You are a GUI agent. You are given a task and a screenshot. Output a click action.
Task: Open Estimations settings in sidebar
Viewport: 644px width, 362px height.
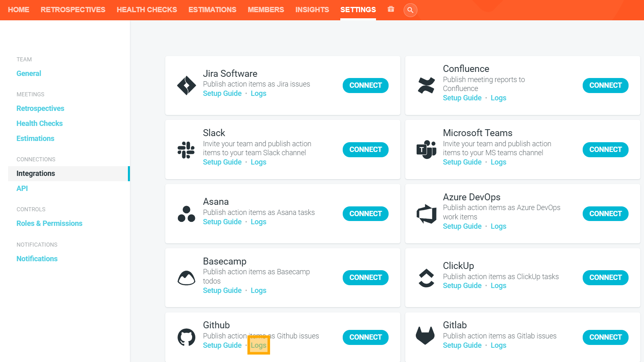click(x=35, y=139)
